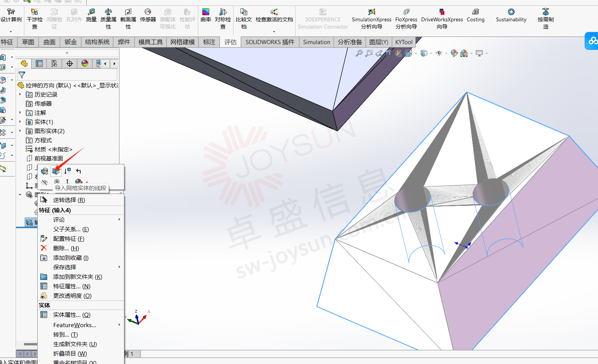
Task: Select the 测量 measure tool
Action: (x=91, y=16)
